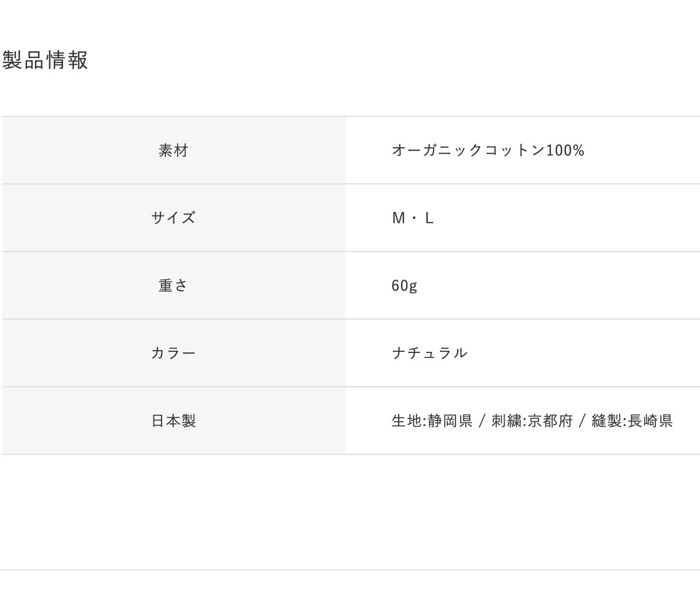Click the 60g weight value
Viewport: 700px width, 589px height.
tap(404, 286)
